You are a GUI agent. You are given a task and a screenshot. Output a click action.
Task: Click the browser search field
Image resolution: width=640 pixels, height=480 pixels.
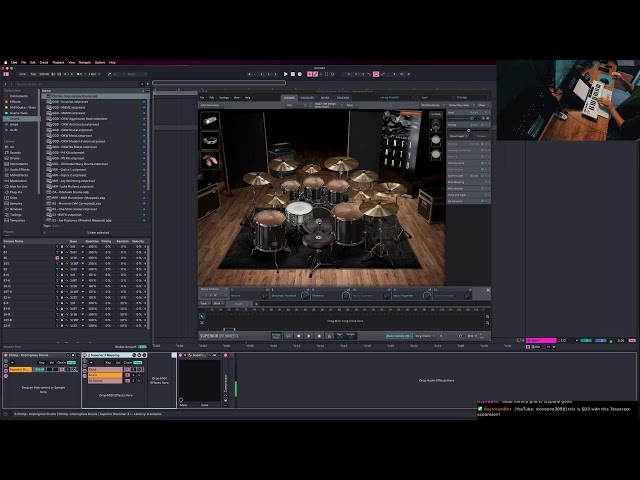click(x=78, y=84)
